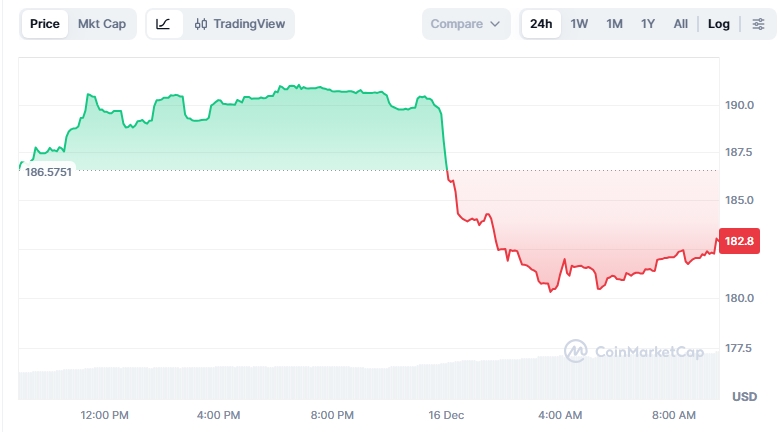778x432 pixels.
Task: Click the TradingView candlestick icon
Action: [201, 24]
